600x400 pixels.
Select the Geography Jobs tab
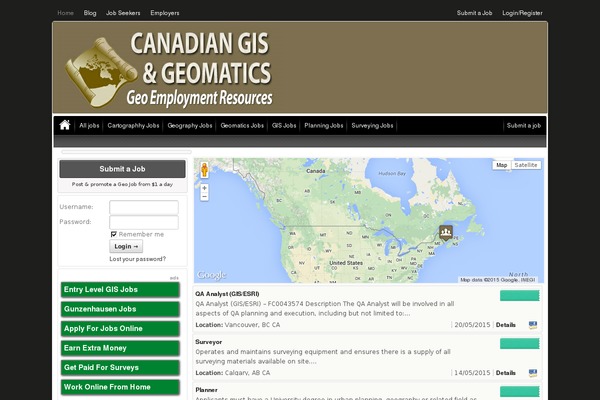coord(189,126)
